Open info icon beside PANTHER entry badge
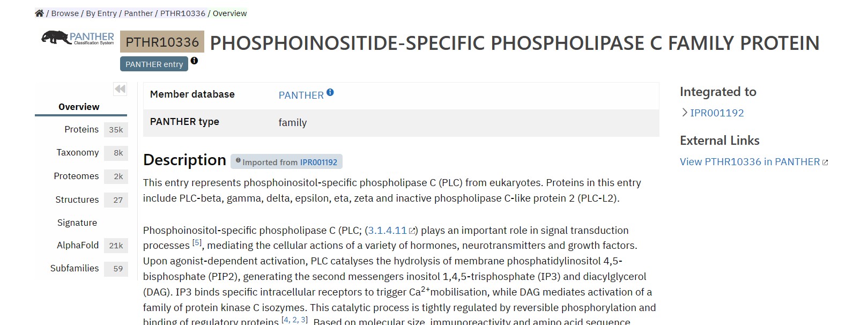Viewport: 868px width, 325px height. click(x=194, y=61)
